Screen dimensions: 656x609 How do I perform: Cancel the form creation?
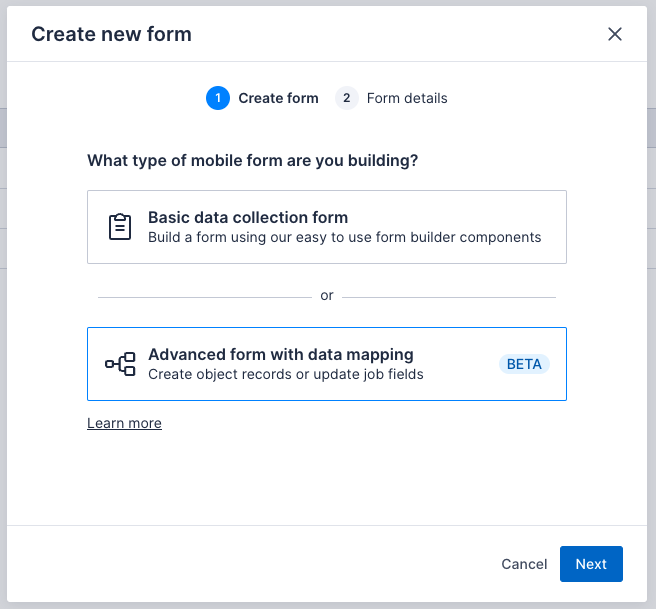524,564
